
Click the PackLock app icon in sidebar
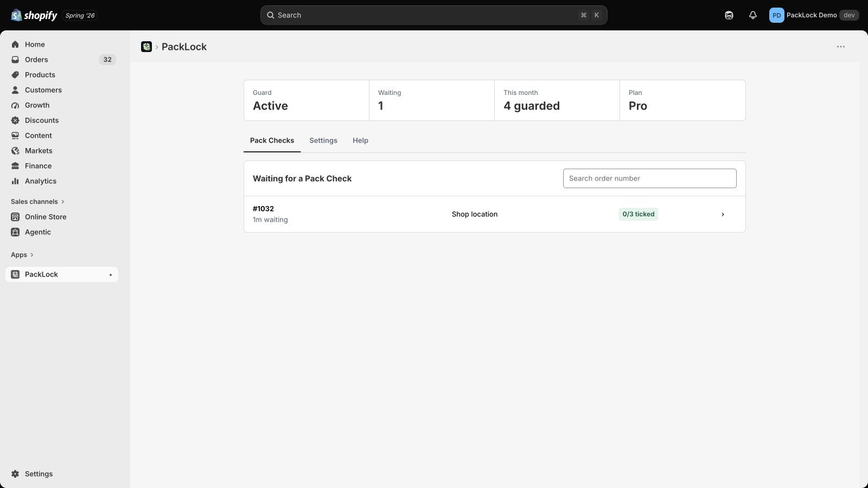(x=15, y=274)
